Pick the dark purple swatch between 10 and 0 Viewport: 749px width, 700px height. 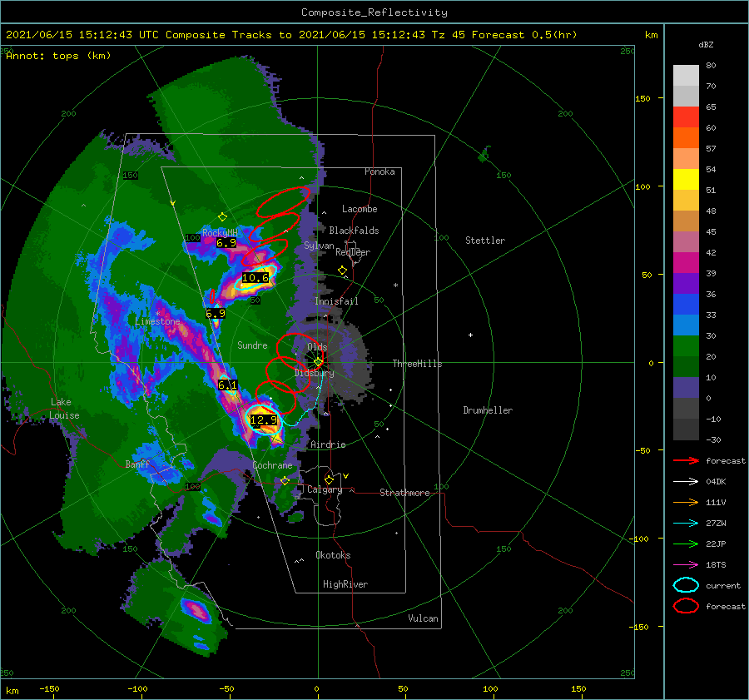point(686,388)
